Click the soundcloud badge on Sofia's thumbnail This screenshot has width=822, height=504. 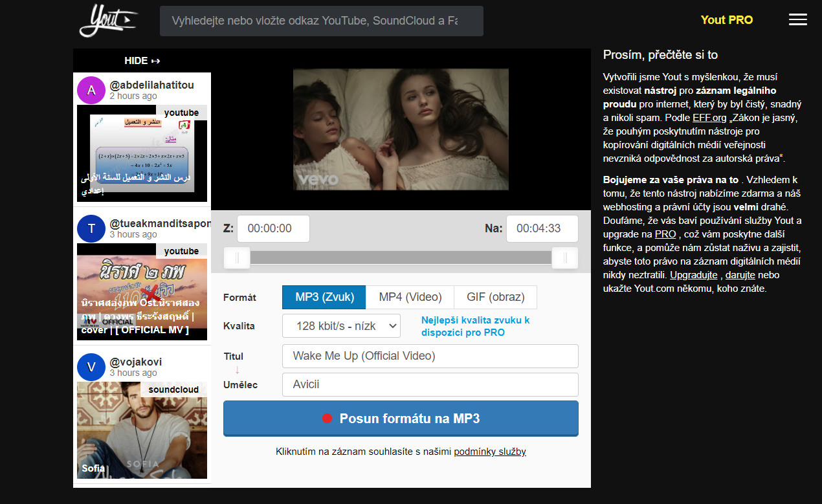coord(173,389)
